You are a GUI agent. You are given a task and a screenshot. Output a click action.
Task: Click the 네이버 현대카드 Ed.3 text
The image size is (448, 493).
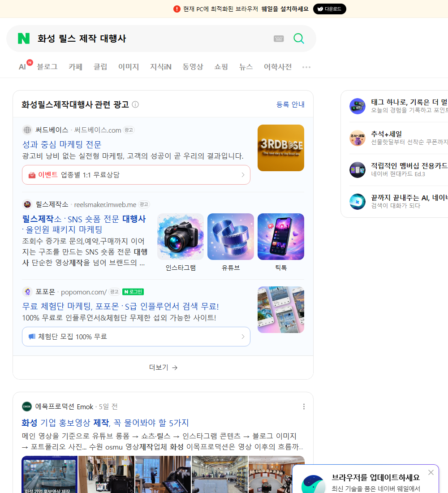click(398, 174)
